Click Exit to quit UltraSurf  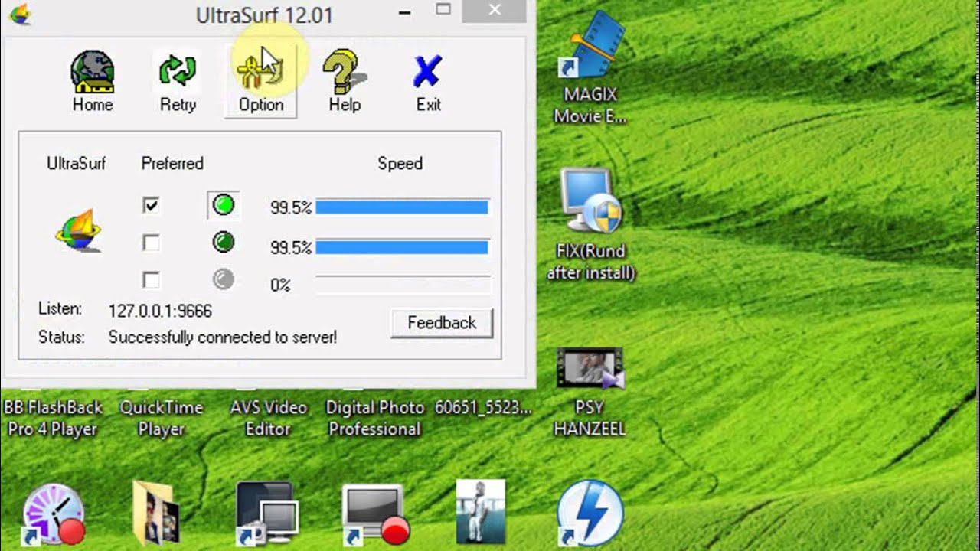[428, 82]
